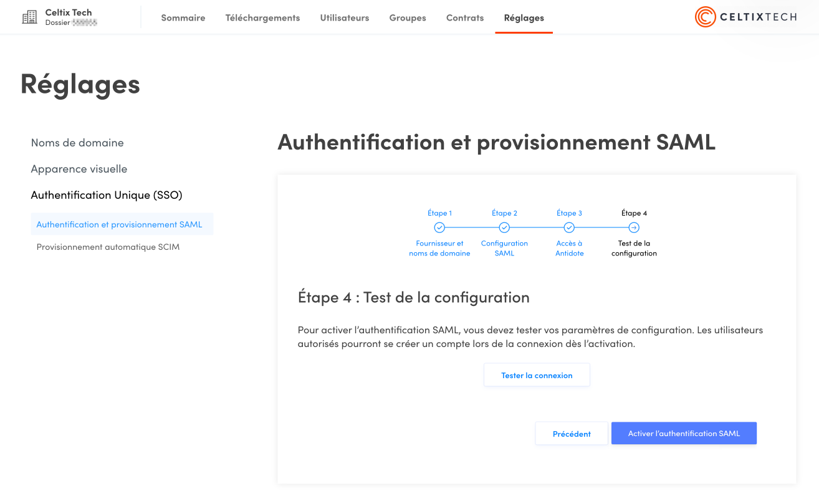The height and width of the screenshot is (504, 819).
Task: View the Contrats tab
Action: (465, 18)
